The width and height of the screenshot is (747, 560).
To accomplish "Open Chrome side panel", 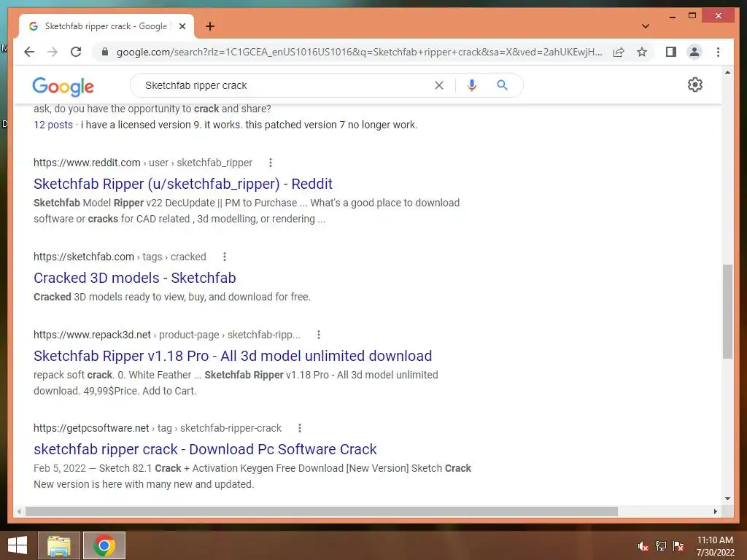I will click(671, 52).
